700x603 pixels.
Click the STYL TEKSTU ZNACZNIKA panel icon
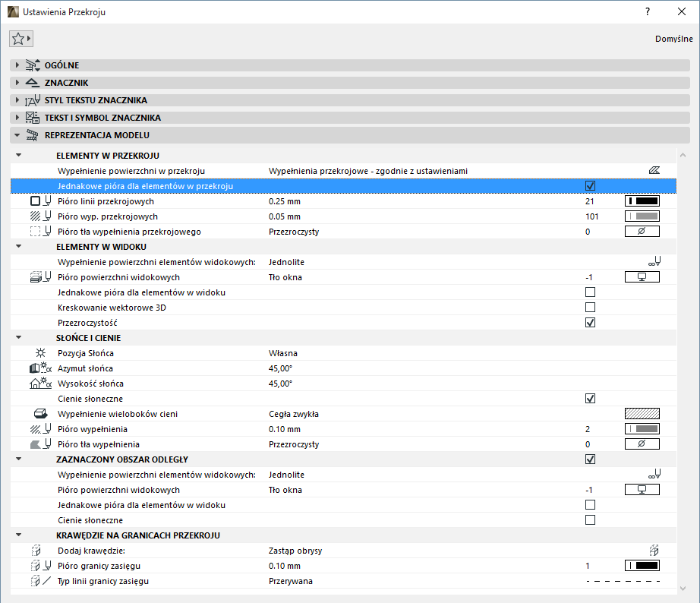[x=33, y=100]
